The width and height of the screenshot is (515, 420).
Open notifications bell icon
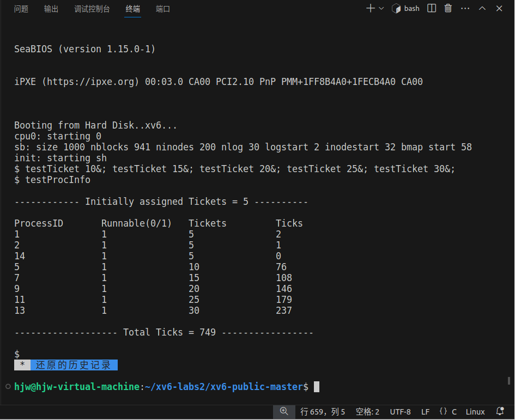[500, 411]
